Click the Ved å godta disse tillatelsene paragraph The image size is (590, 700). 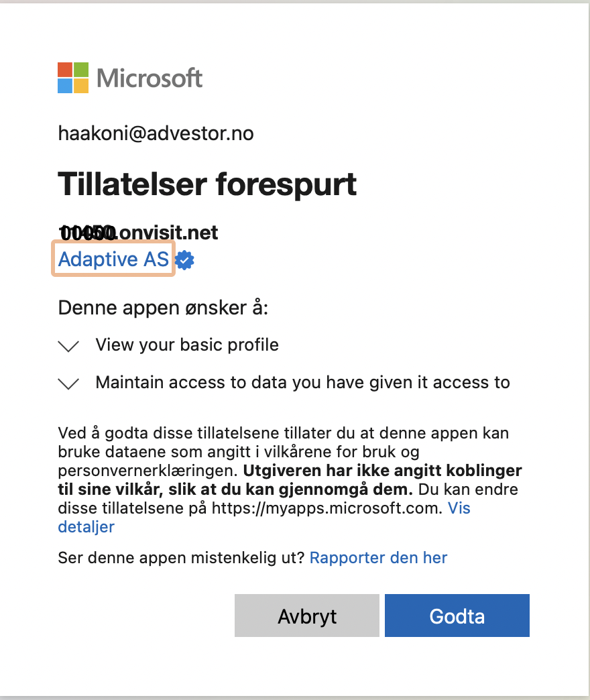coord(290,480)
